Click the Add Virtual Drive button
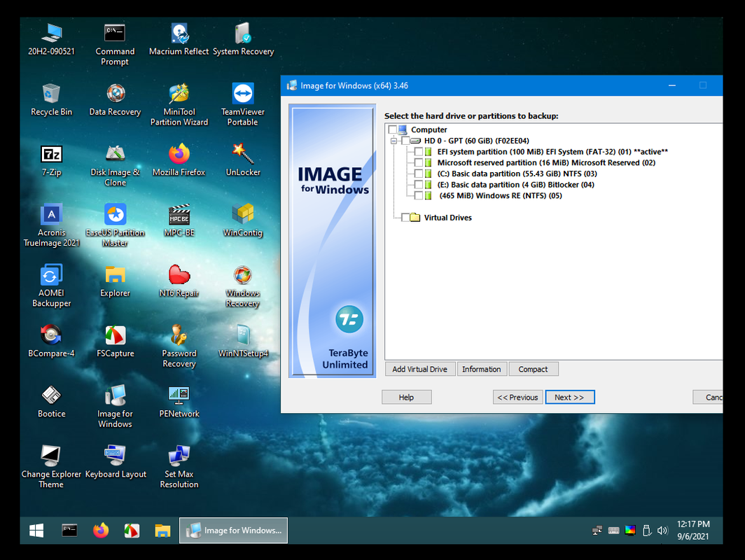This screenshot has height=560, width=745. [419, 369]
